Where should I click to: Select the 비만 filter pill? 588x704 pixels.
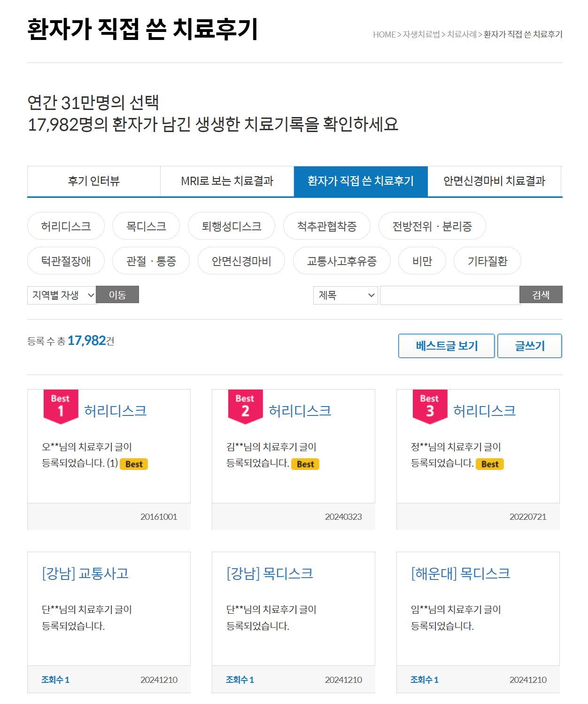pyautogui.click(x=422, y=261)
